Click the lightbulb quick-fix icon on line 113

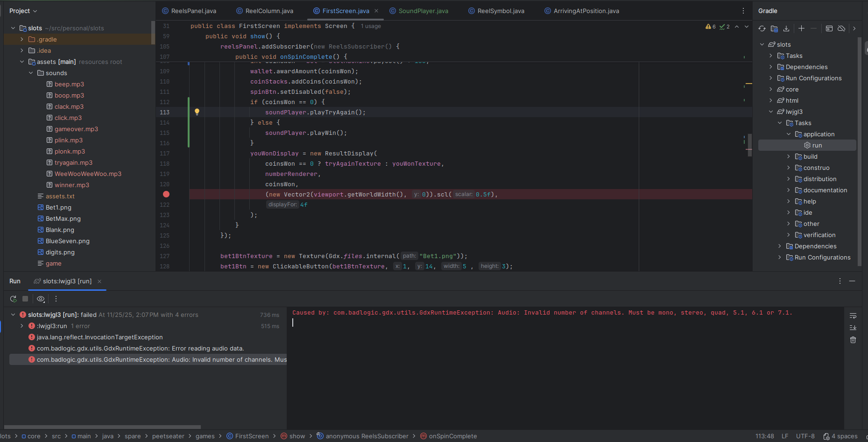click(197, 112)
